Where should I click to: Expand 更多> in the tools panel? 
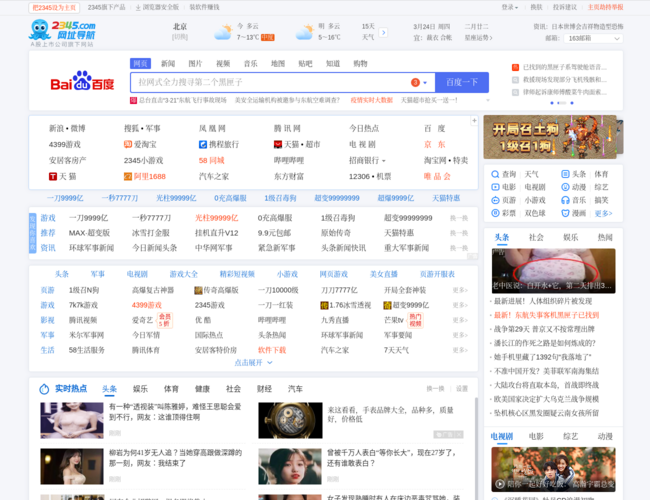click(603, 213)
